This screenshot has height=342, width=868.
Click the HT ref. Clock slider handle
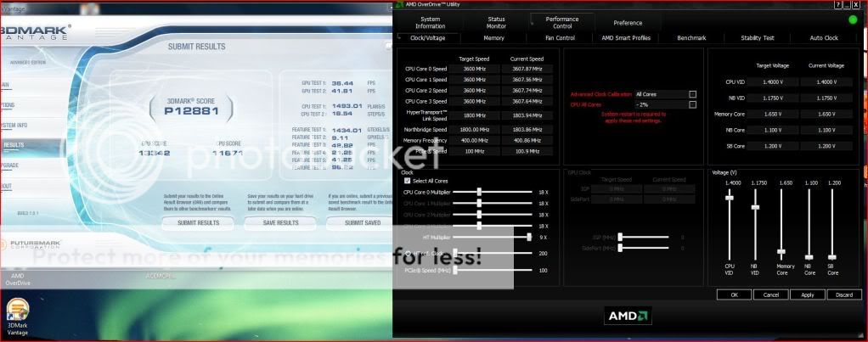point(455,254)
